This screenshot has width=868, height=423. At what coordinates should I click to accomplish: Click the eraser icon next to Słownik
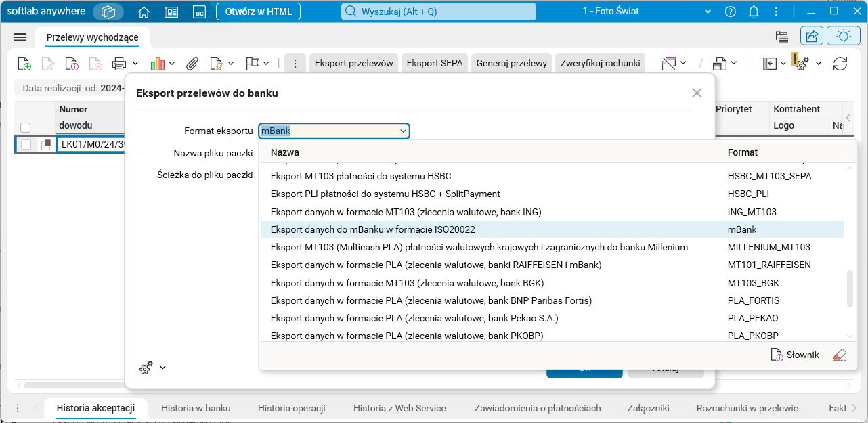point(840,355)
